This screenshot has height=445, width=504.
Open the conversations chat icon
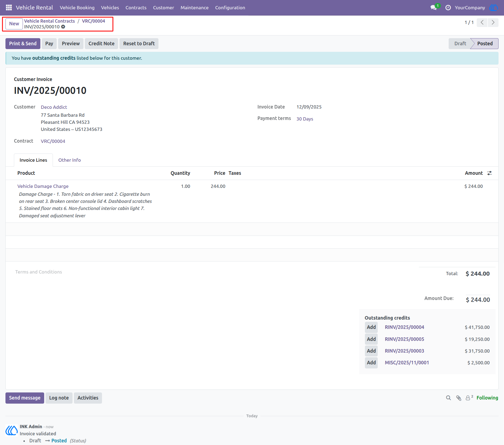[434, 8]
